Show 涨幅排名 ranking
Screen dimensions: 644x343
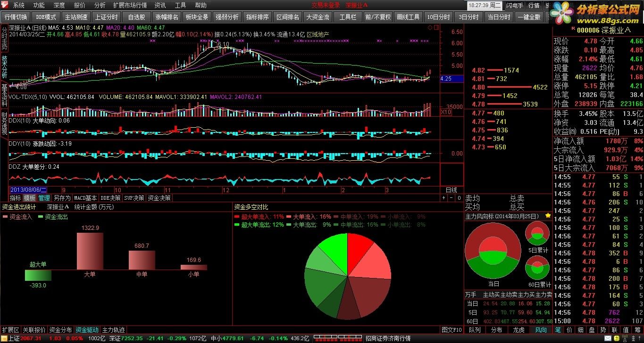167,17
